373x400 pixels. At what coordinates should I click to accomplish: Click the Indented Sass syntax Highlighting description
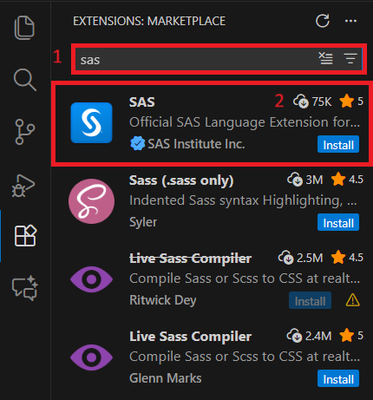click(243, 201)
